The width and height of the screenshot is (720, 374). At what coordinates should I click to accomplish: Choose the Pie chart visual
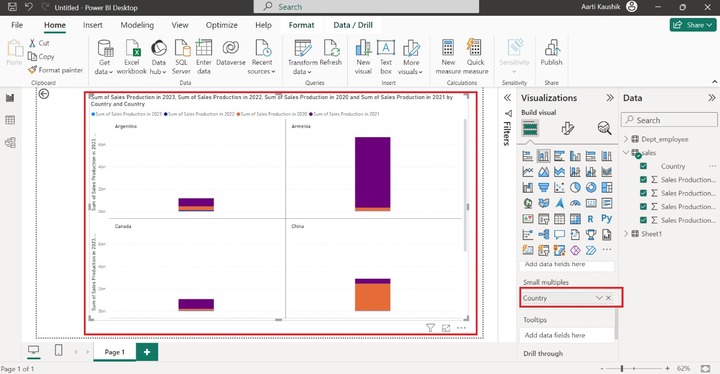(575, 187)
